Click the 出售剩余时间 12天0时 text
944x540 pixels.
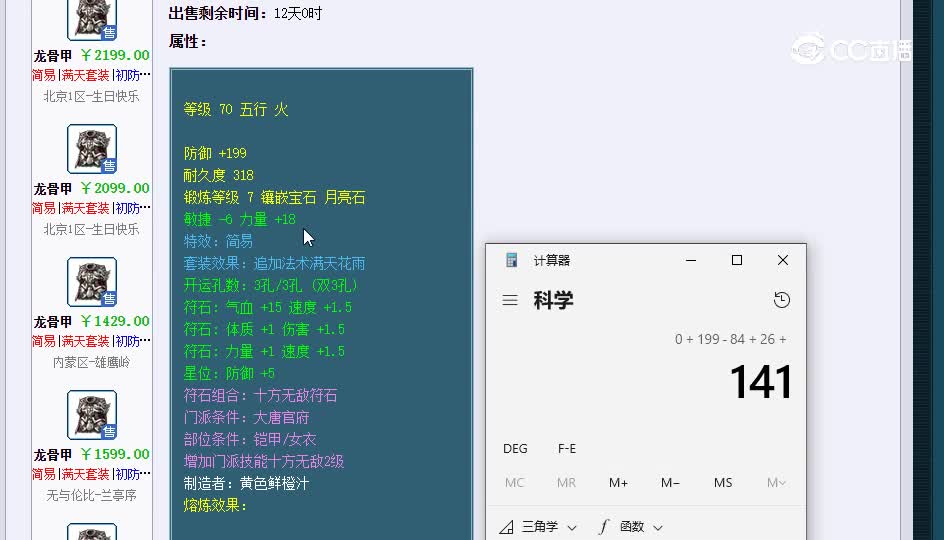246,13
